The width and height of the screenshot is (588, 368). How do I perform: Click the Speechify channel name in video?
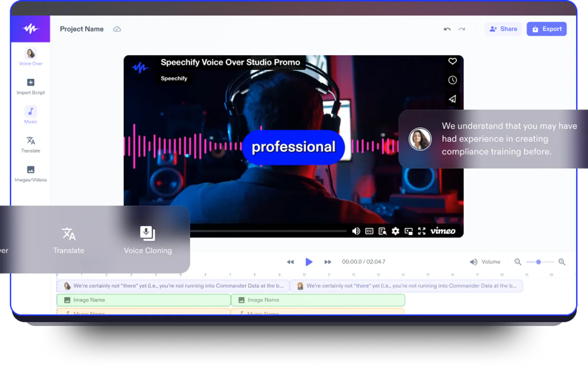174,78
